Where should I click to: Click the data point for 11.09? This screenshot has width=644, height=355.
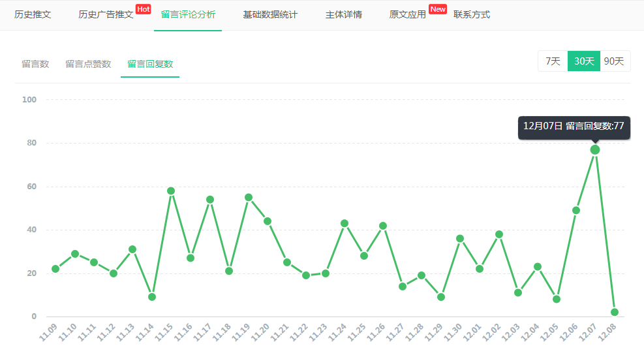pos(55,269)
